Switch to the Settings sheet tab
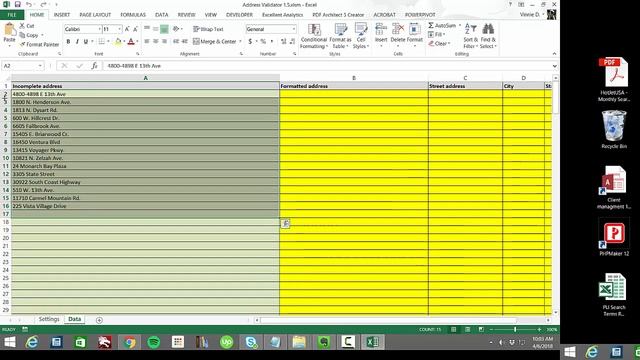The width and height of the screenshot is (640, 360). 49,319
